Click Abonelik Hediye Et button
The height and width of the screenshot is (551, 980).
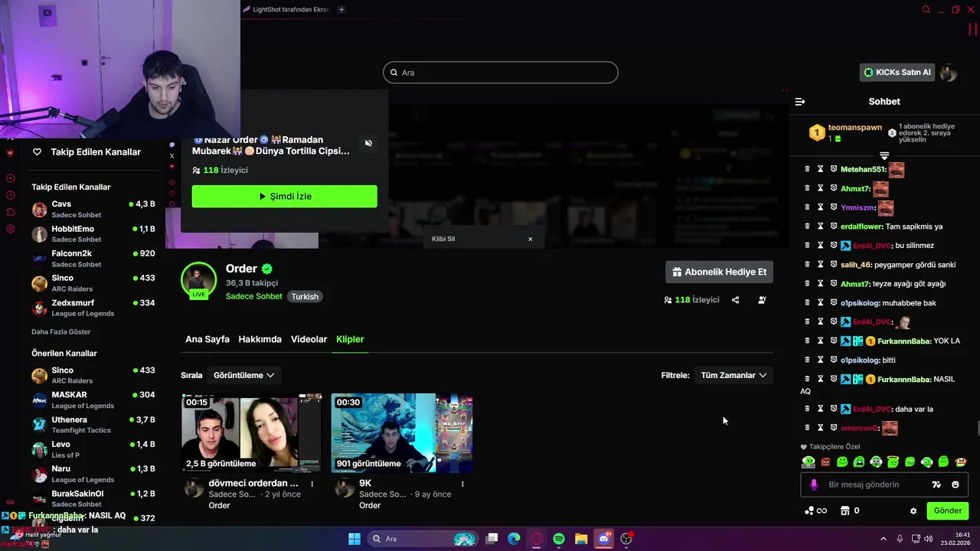[x=719, y=272]
